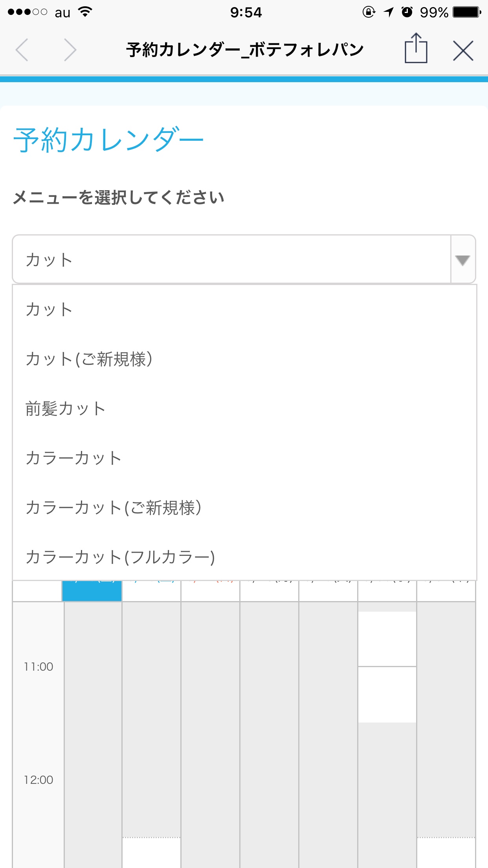Select the blue highlighted date column header
Image resolution: width=488 pixels, height=868 pixels.
(x=92, y=591)
